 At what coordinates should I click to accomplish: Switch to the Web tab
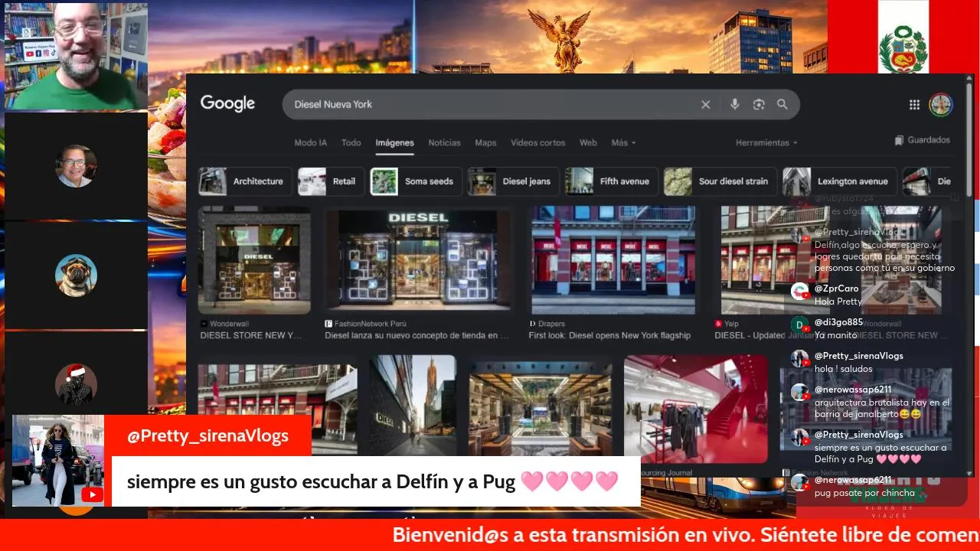[588, 142]
